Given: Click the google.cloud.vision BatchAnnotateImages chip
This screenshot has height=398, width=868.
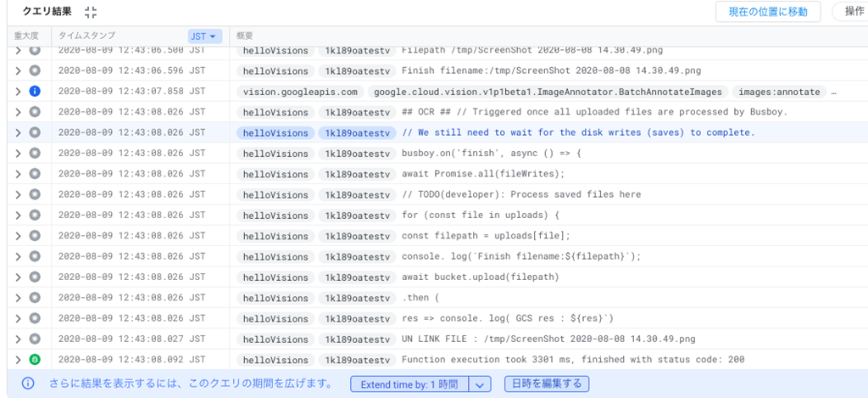Looking at the screenshot, I should point(548,92).
